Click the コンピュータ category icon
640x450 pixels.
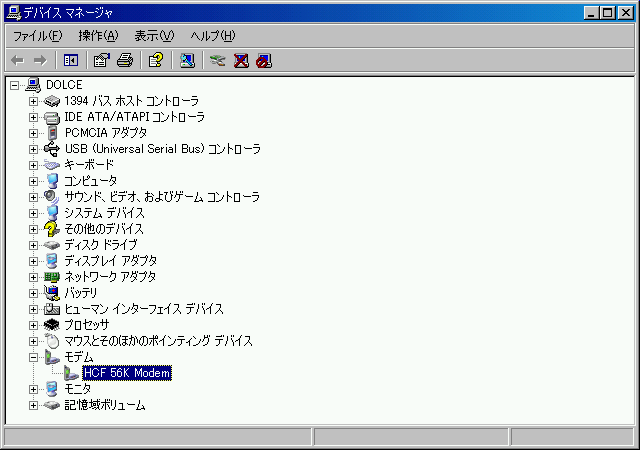pyautogui.click(x=52, y=181)
